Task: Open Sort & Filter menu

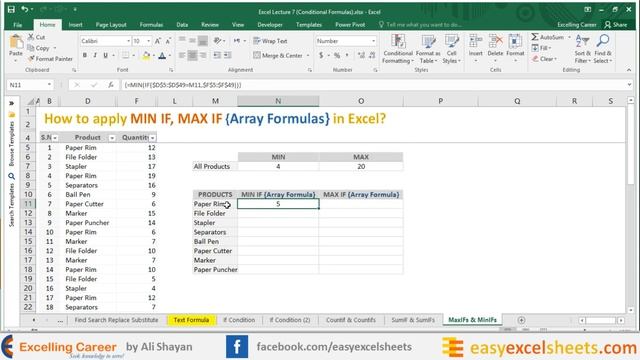Action: 582,49
